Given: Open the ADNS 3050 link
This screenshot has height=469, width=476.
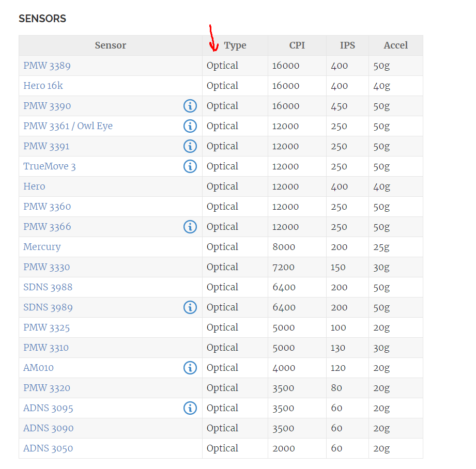Looking at the screenshot, I should pos(48,448).
